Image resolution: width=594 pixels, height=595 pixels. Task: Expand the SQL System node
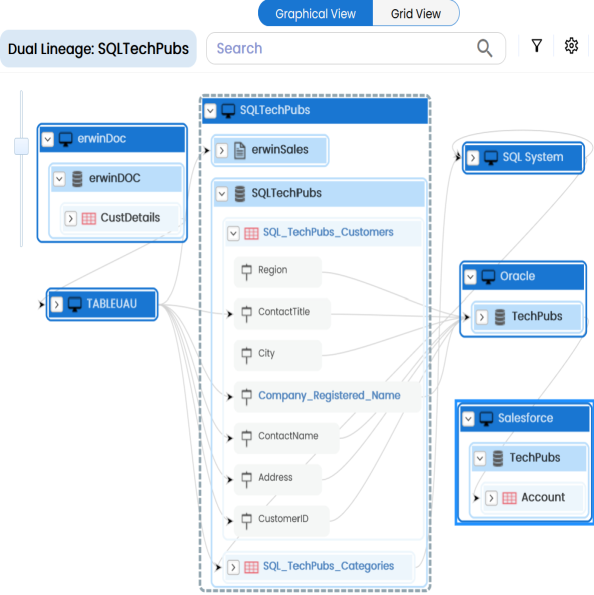473,157
